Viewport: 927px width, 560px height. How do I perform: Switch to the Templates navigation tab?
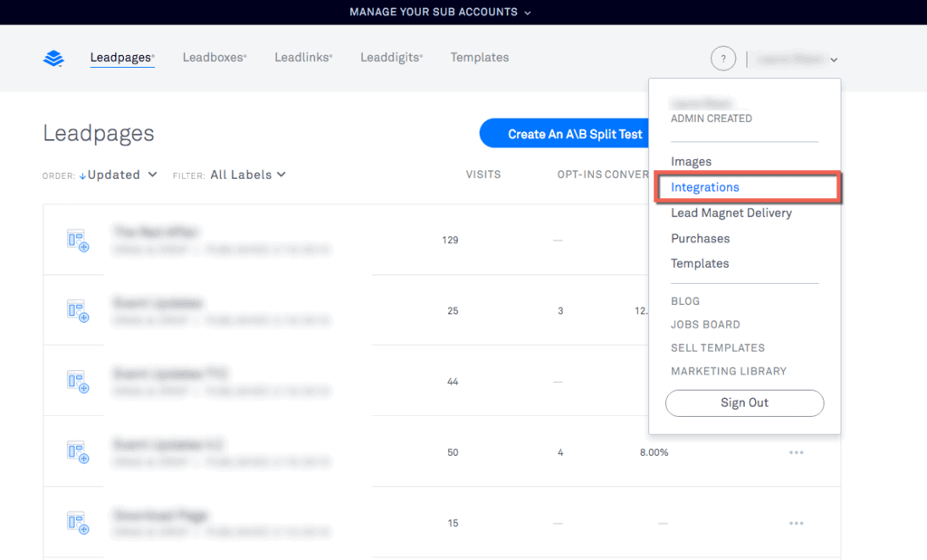click(479, 57)
